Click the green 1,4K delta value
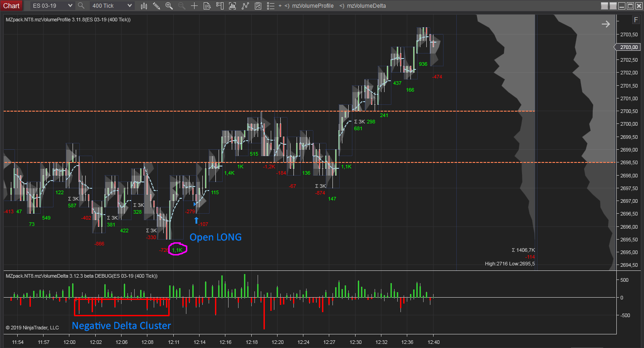The image size is (644, 348). [x=229, y=173]
